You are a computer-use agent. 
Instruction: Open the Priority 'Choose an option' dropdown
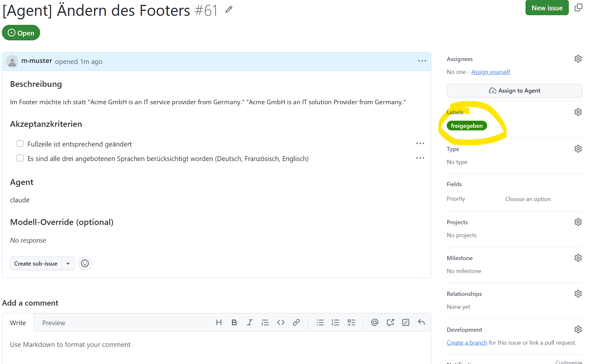click(528, 199)
